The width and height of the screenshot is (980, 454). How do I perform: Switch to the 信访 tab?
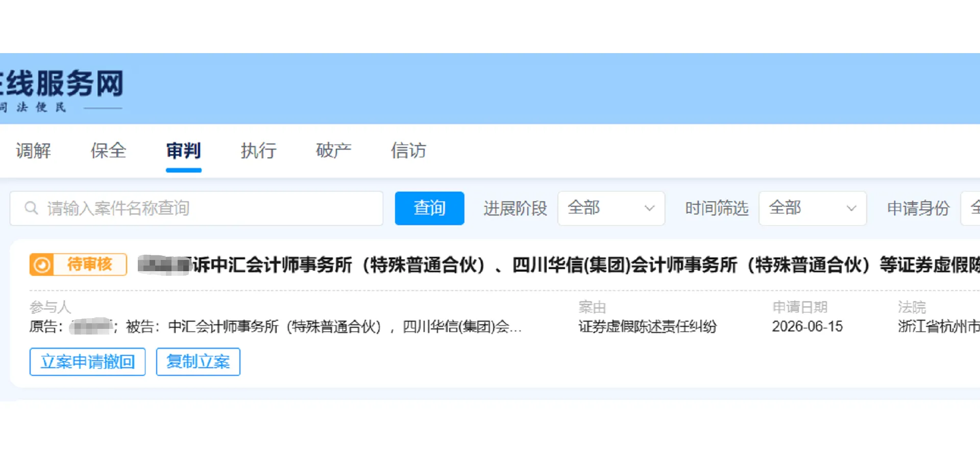coord(409,151)
